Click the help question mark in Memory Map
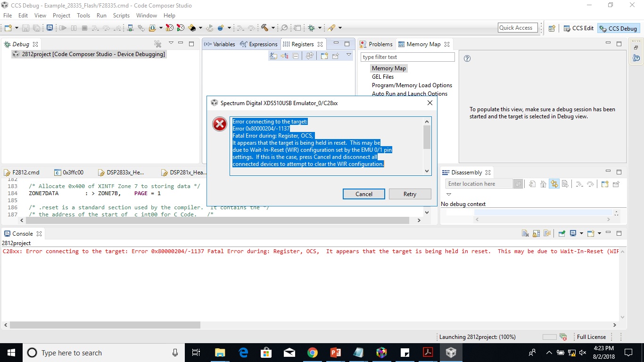 [x=467, y=58]
